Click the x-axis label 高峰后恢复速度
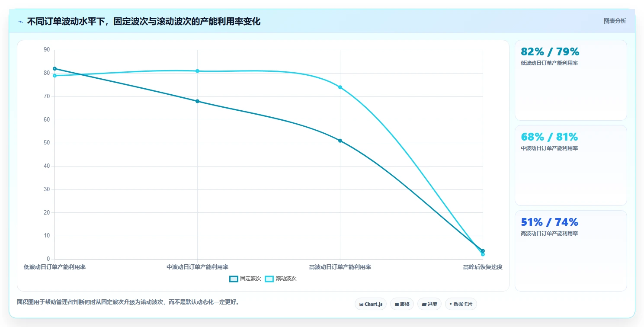The image size is (644, 327). [483, 267]
